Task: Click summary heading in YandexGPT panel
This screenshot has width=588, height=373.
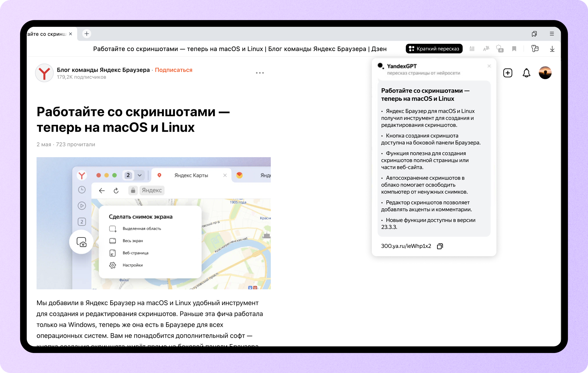Action: tap(425, 95)
